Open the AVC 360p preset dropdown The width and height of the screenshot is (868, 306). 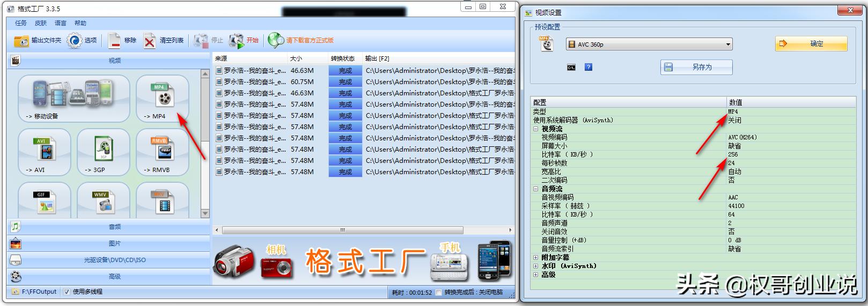pyautogui.click(x=649, y=44)
